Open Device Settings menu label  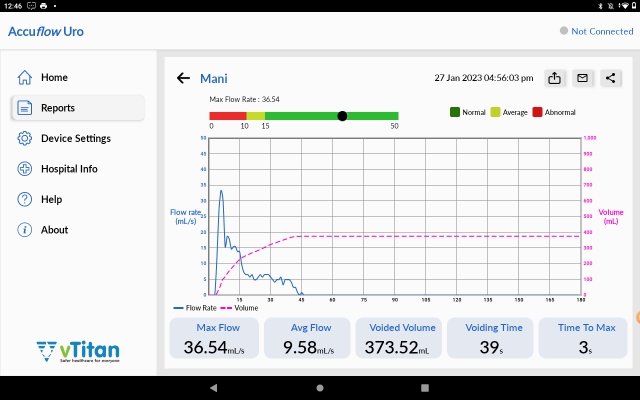[x=76, y=138]
